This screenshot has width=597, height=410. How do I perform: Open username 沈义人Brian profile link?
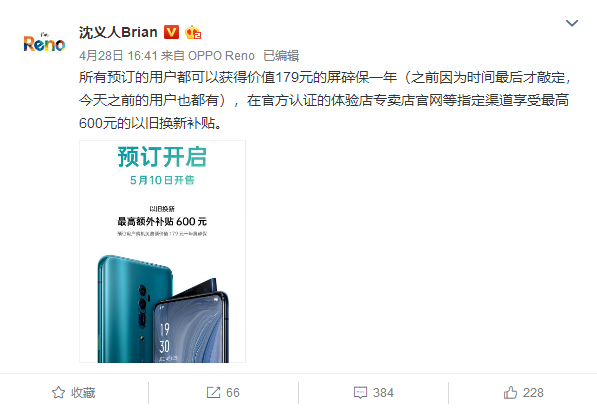pyautogui.click(x=118, y=32)
